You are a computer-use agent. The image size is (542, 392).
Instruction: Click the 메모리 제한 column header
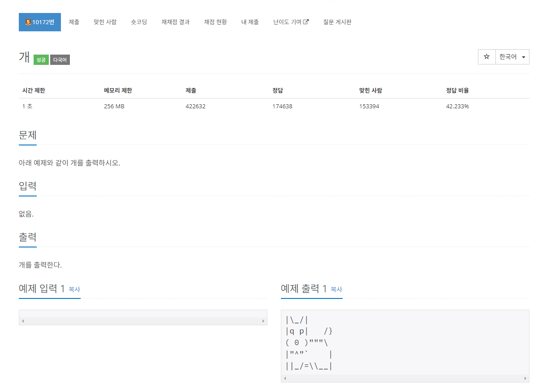pos(118,90)
